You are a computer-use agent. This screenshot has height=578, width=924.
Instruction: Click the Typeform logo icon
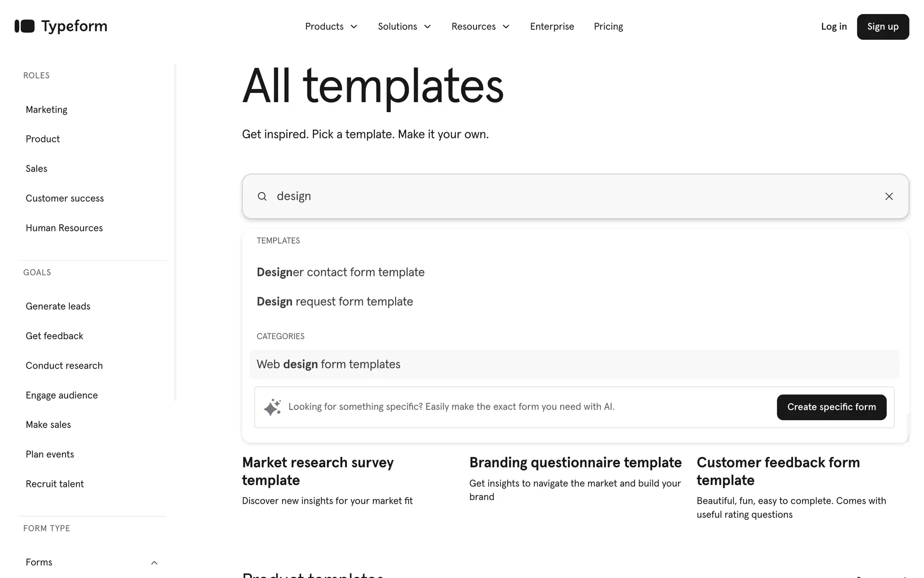[25, 26]
